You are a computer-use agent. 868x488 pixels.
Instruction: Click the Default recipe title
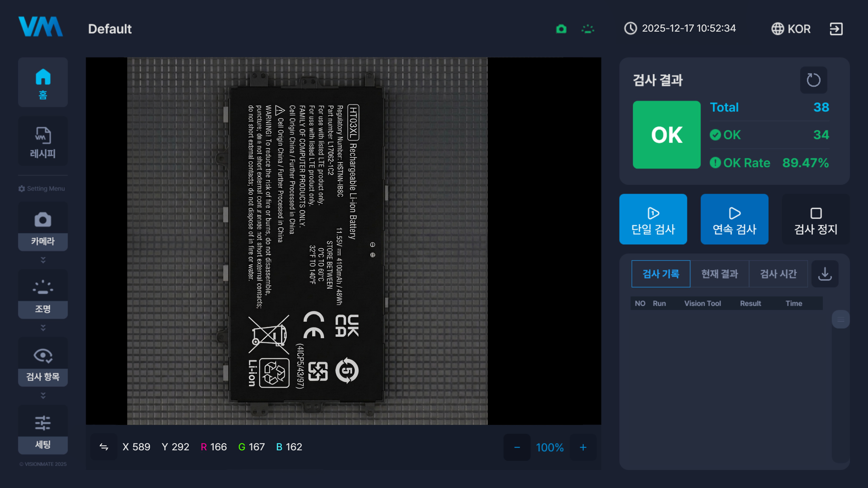click(110, 29)
